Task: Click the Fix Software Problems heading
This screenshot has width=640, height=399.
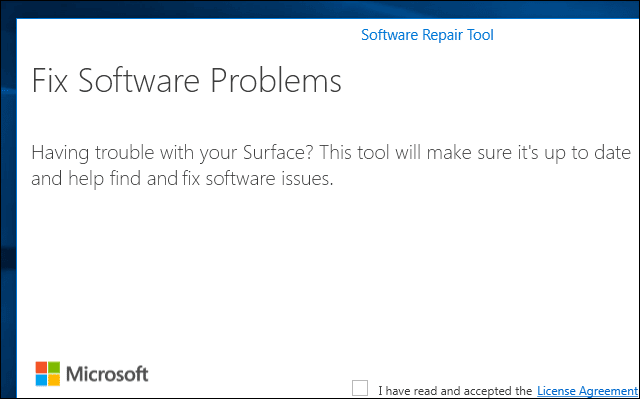Action: tap(186, 80)
